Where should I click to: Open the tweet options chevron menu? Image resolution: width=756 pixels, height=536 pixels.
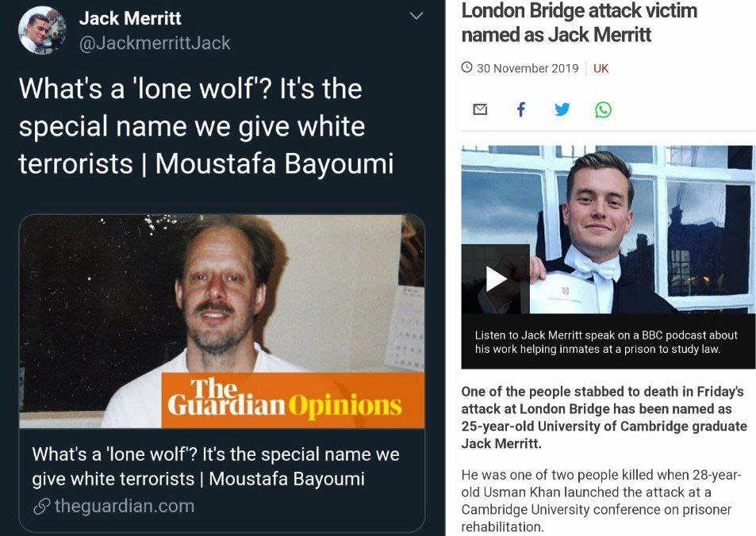416,16
